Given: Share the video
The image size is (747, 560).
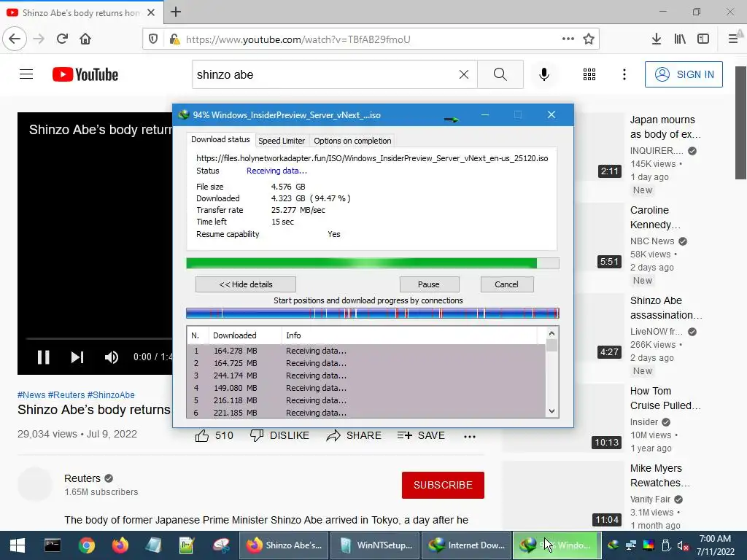Looking at the screenshot, I should coord(354,435).
